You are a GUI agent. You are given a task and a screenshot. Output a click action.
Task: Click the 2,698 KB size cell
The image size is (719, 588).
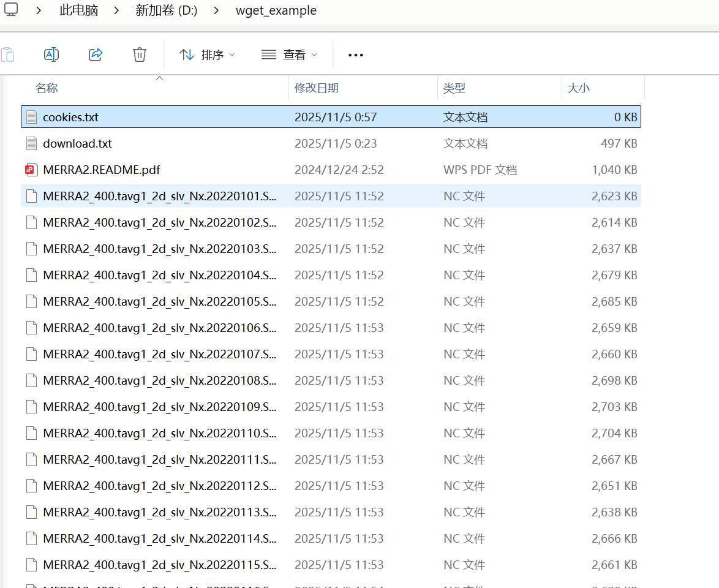tap(614, 381)
